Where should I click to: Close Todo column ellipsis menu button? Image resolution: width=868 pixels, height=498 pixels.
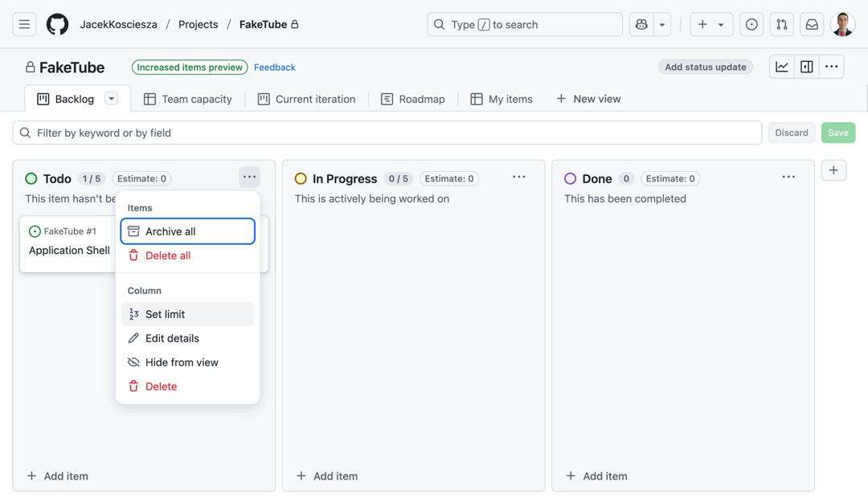250,177
